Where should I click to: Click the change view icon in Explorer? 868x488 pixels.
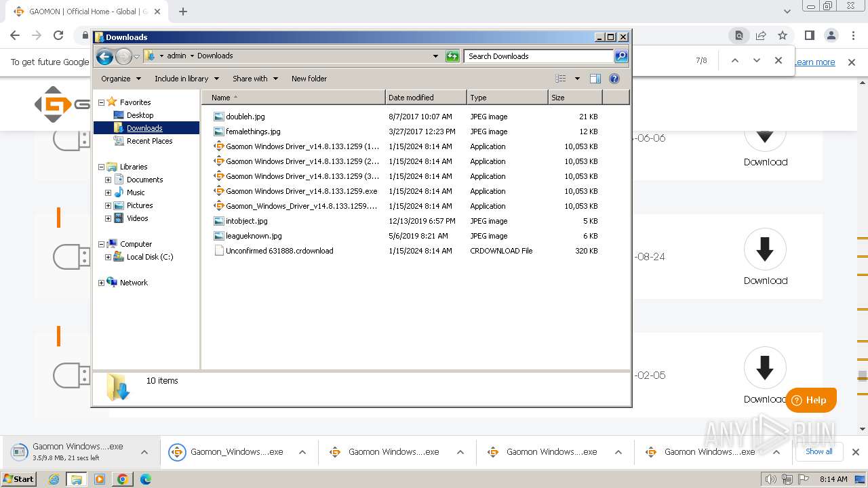[560, 79]
